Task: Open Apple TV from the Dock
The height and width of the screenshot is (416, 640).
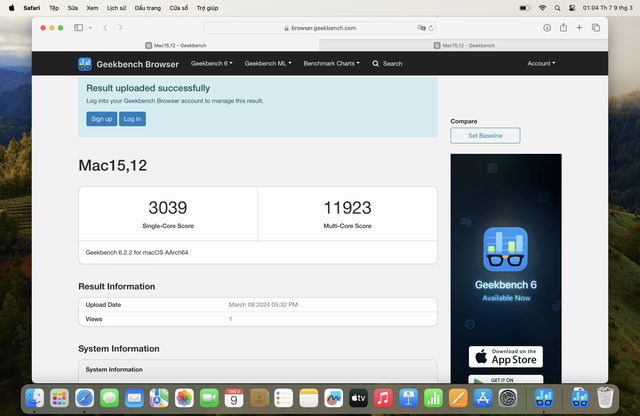Action: [x=358, y=398]
